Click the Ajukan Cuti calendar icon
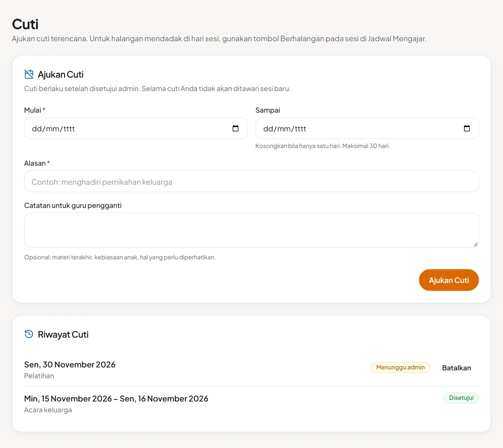This screenshot has height=448, width=503. coord(29,74)
